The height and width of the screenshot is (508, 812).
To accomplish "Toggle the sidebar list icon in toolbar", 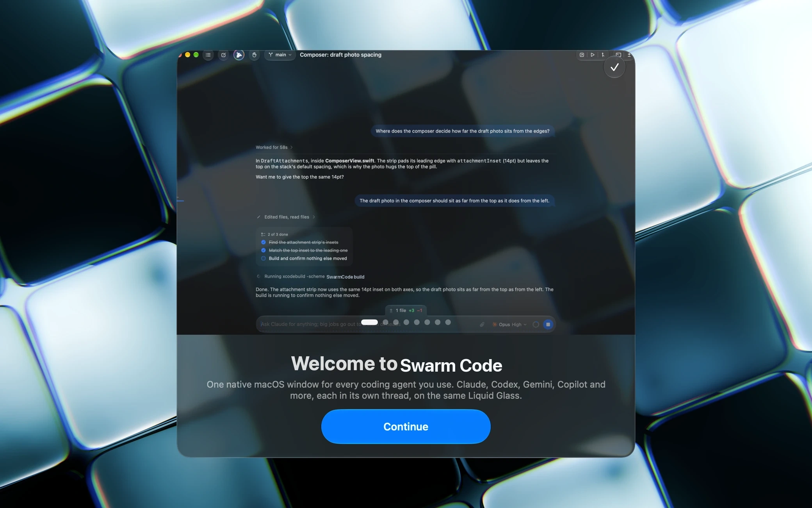I will tap(208, 55).
